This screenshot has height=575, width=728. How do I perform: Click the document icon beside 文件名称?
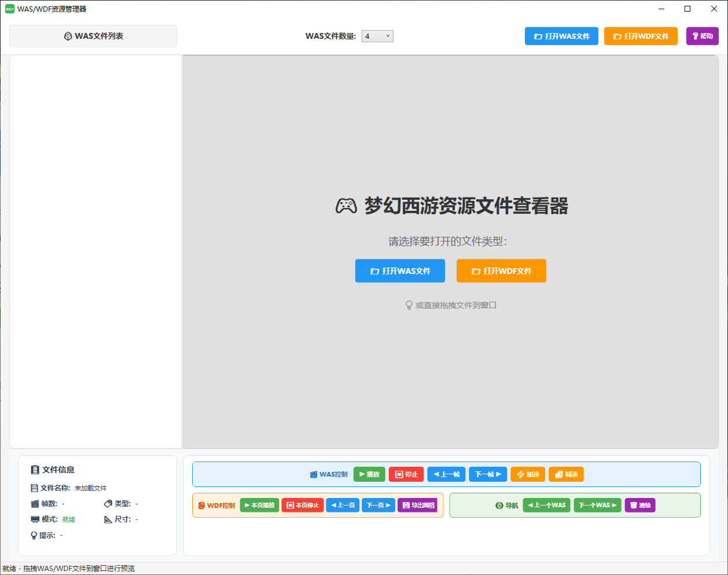coord(35,488)
